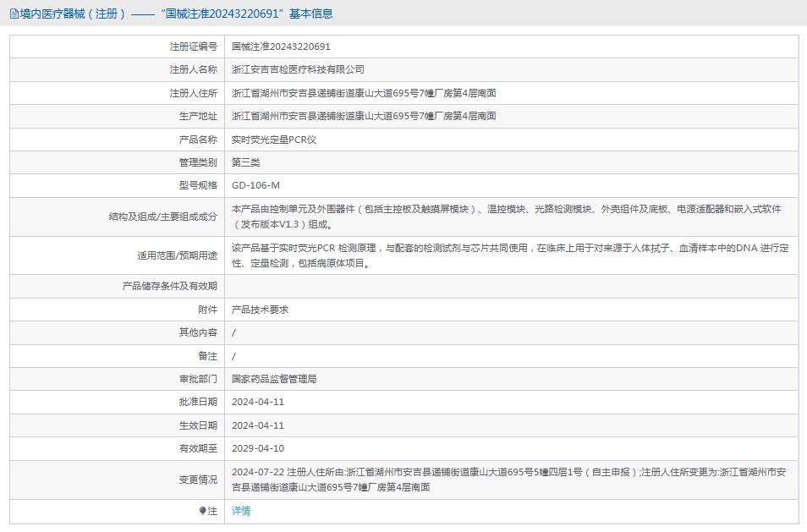Select registrant name 浙江安吉吉检医疗科技有限公司
This screenshot has width=807, height=532.
(298, 69)
